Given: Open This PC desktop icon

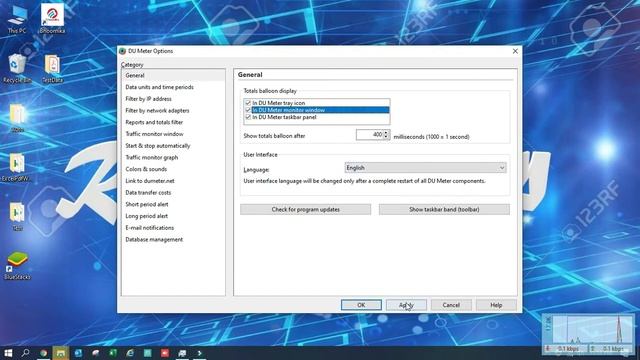Looking at the screenshot, I should click(x=17, y=20).
